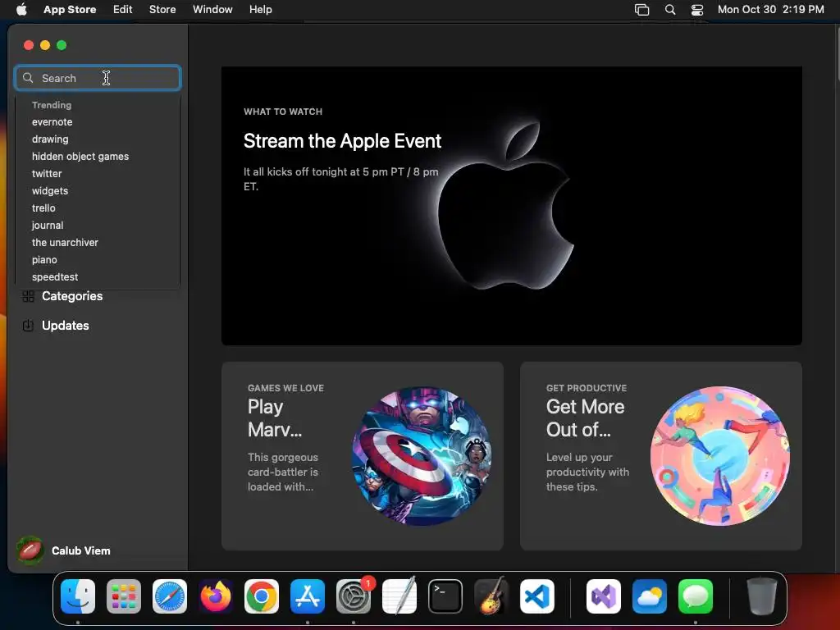Click the Stage Manager menu bar icon

coord(641,10)
